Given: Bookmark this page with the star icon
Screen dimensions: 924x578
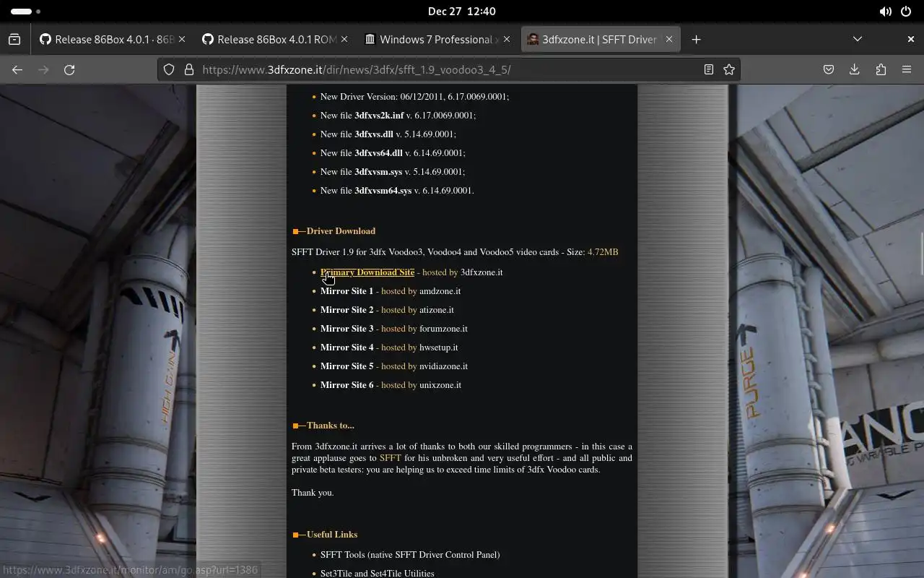Looking at the screenshot, I should point(729,69).
